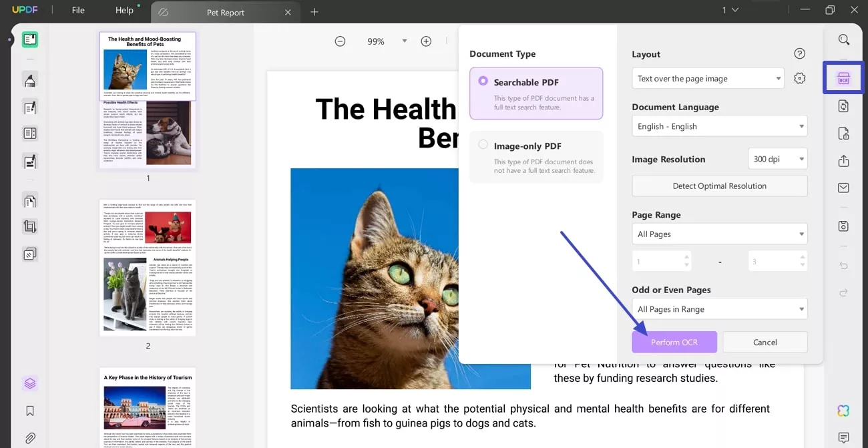Zoom in with the plus icon
Screen dimensions: 868x448
point(426,41)
